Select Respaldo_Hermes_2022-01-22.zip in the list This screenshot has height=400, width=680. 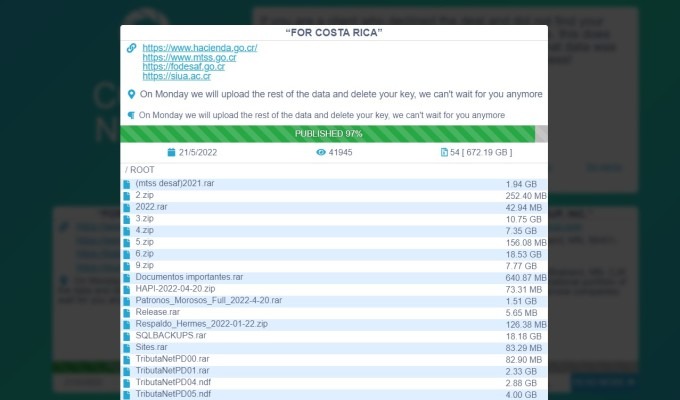pos(201,324)
